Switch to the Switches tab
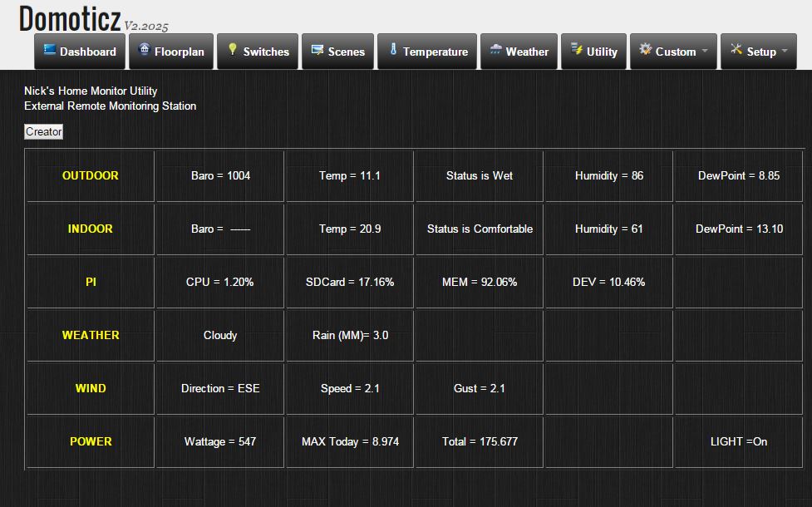The height and width of the screenshot is (507, 812). coord(258,52)
